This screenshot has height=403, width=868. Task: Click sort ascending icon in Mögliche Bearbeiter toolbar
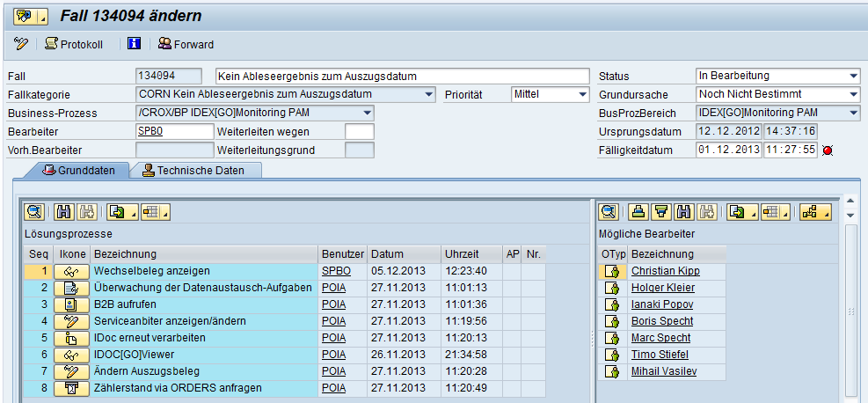[x=639, y=211]
